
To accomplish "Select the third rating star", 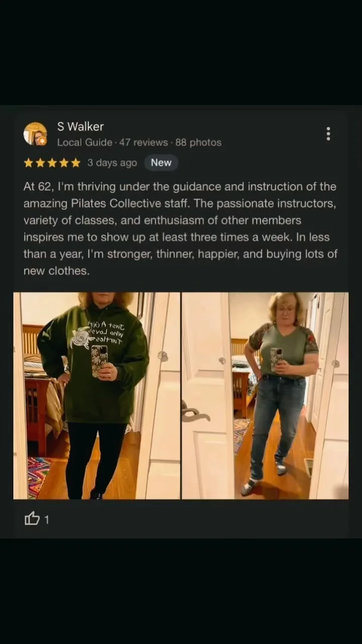I will pyautogui.click(x=52, y=163).
